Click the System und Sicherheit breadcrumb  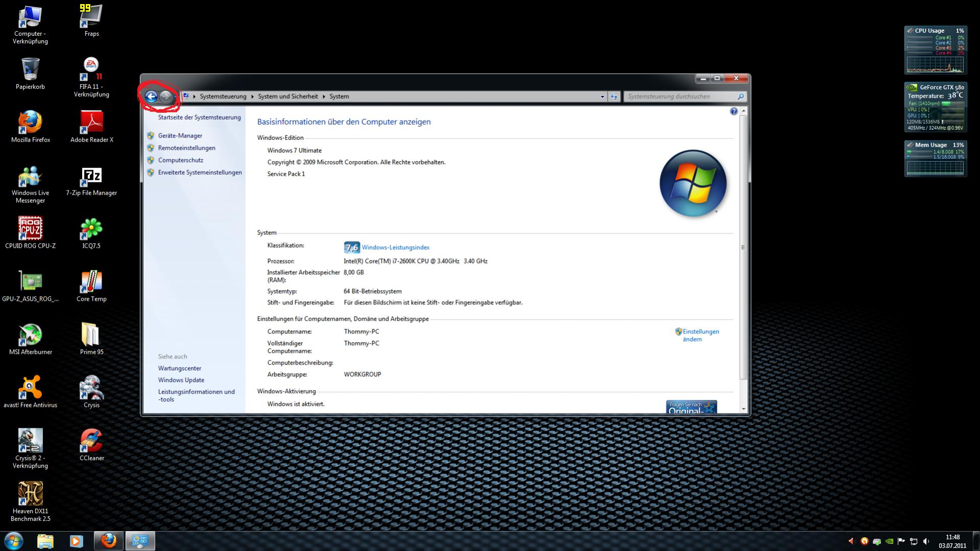point(288,97)
